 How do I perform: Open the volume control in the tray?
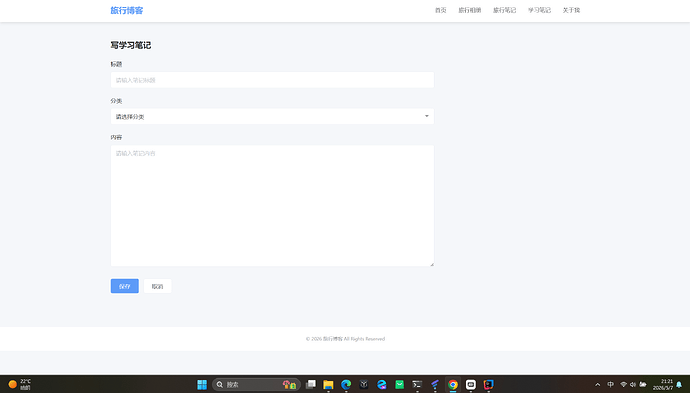[633, 384]
